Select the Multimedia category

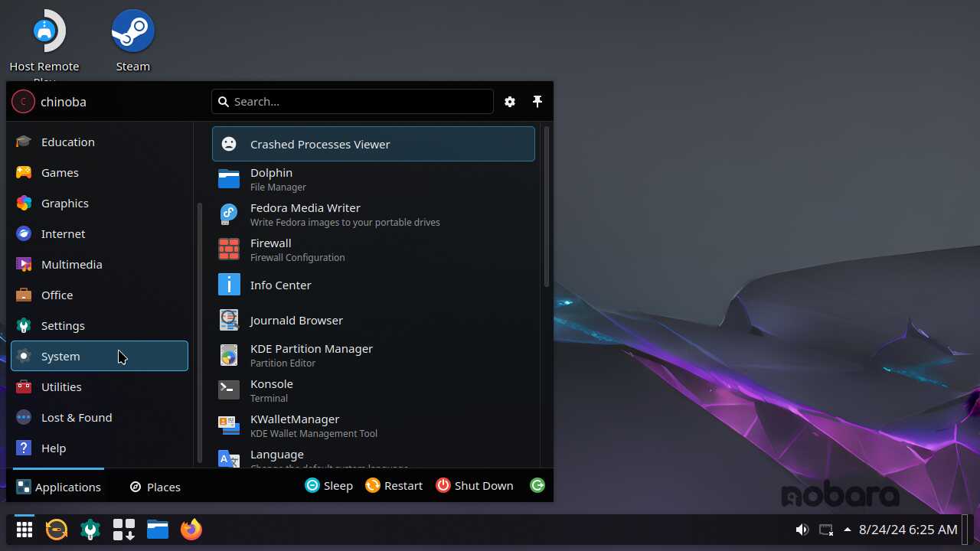[x=100, y=264]
